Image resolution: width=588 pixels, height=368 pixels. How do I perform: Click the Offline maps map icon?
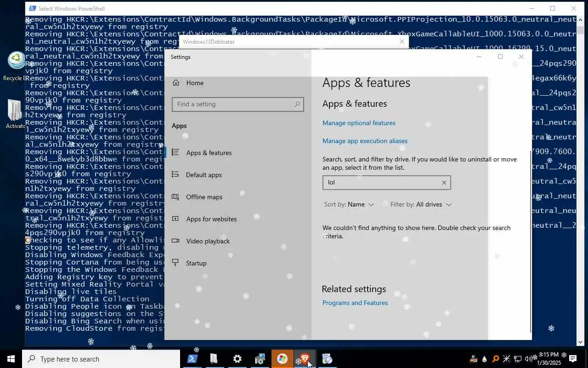(x=175, y=196)
